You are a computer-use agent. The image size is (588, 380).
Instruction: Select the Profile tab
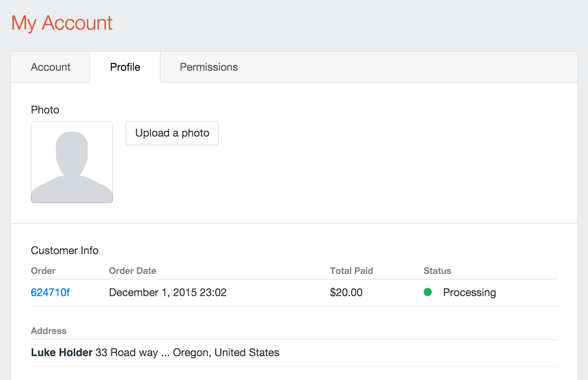pos(125,67)
